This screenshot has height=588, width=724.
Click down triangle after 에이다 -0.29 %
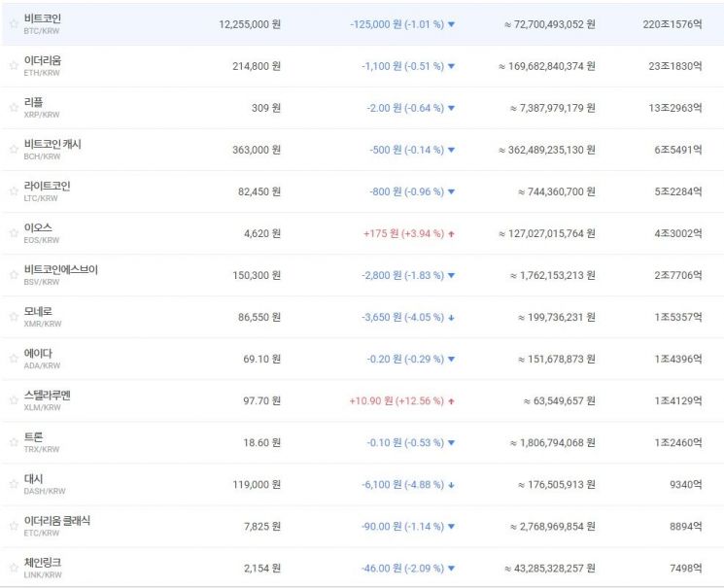(452, 360)
